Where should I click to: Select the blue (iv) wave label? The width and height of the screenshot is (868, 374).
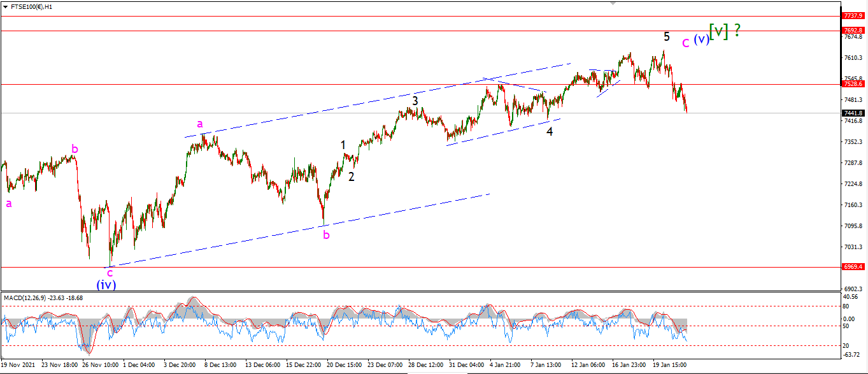pyautogui.click(x=106, y=285)
